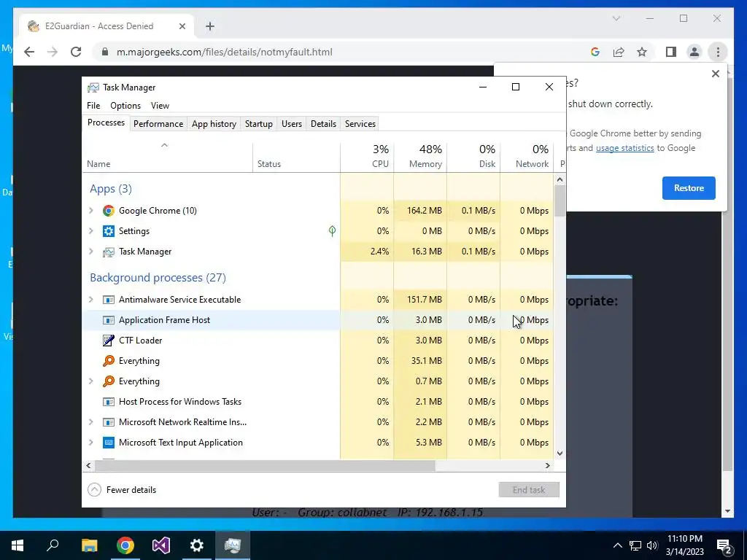Select the Application Frame Host row
The image size is (747, 560).
(x=318, y=320)
